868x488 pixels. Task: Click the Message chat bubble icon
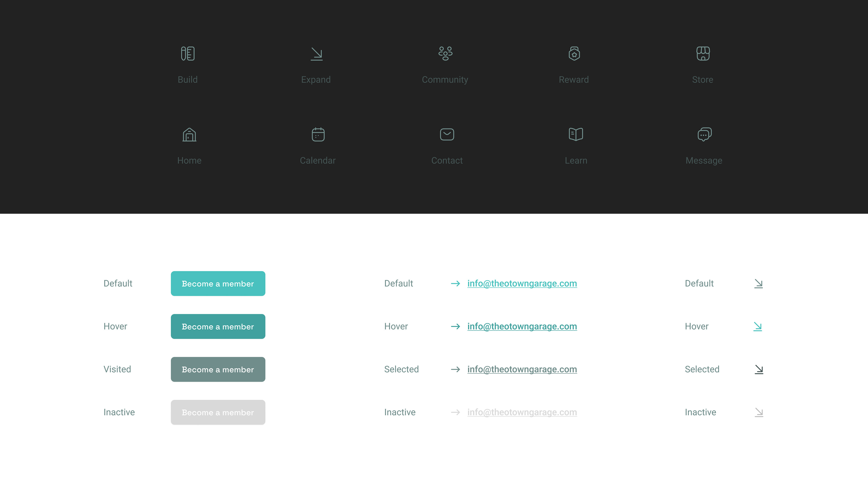point(704,134)
